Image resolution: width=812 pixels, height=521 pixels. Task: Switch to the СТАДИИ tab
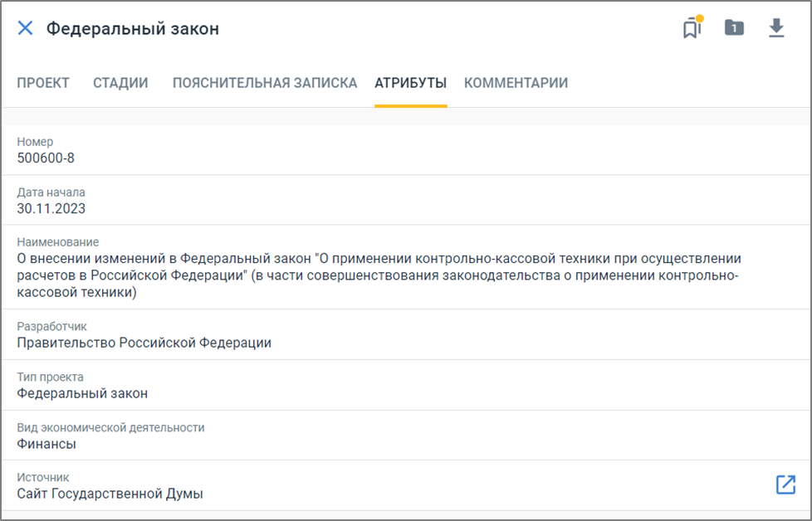(x=120, y=83)
